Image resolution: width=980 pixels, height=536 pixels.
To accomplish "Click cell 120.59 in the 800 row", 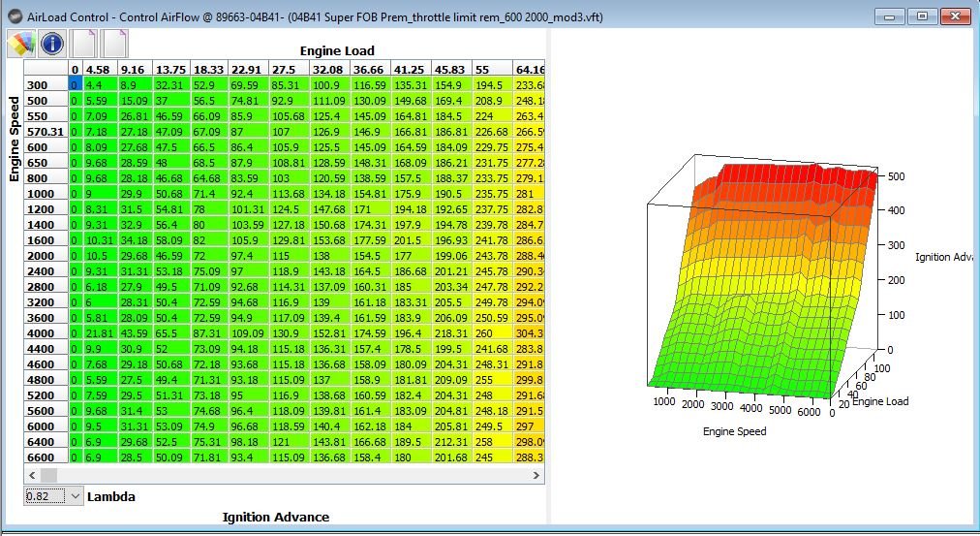I will coord(330,177).
